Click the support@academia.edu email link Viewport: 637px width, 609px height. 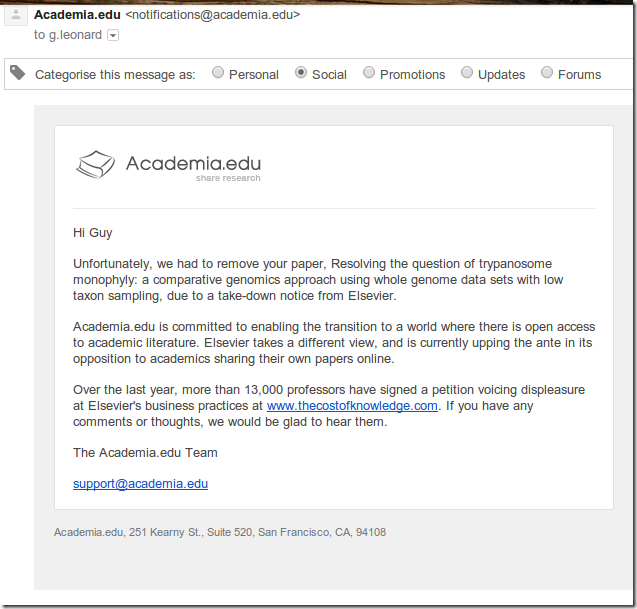click(140, 484)
